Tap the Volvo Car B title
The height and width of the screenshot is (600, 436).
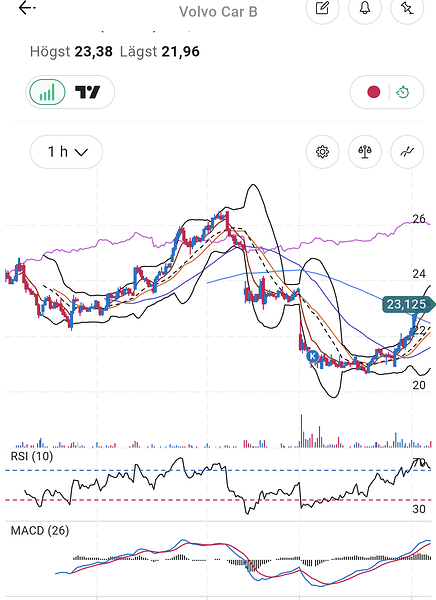(x=218, y=12)
